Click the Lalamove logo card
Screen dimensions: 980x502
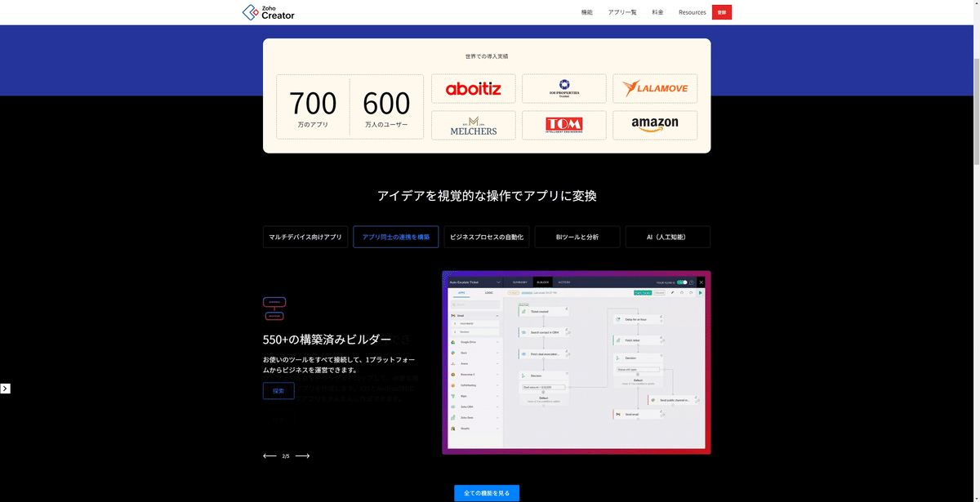point(655,89)
